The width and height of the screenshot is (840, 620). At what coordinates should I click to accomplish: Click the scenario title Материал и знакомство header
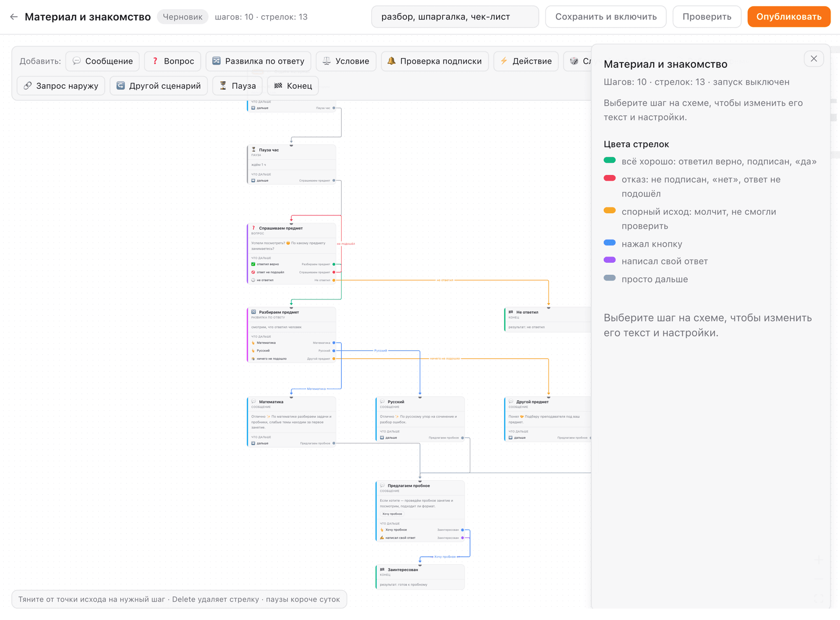(x=88, y=17)
